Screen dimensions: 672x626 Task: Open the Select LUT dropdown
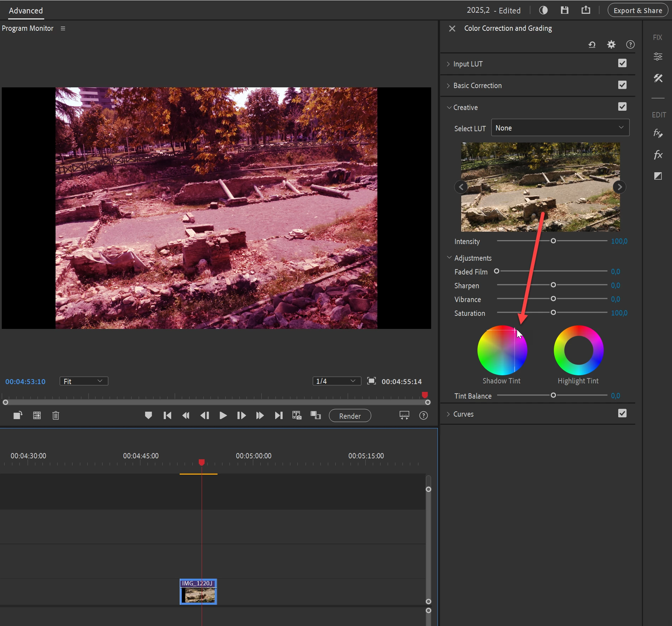560,128
